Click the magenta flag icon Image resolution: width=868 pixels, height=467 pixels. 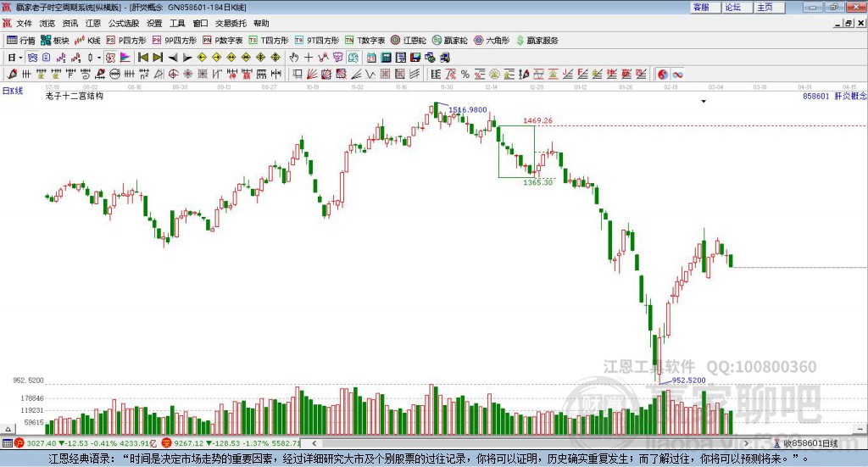(125, 58)
